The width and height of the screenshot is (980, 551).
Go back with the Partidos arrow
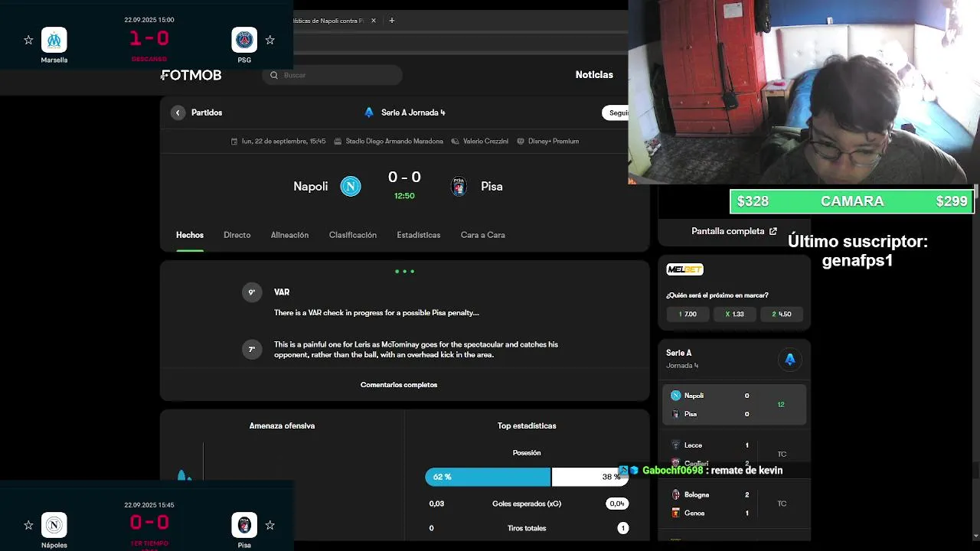[x=178, y=112]
